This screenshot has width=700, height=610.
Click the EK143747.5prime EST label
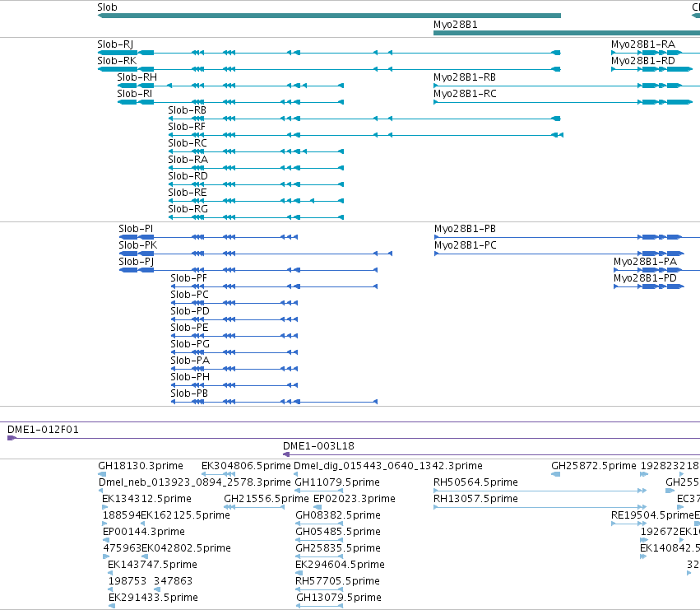pyautogui.click(x=152, y=565)
